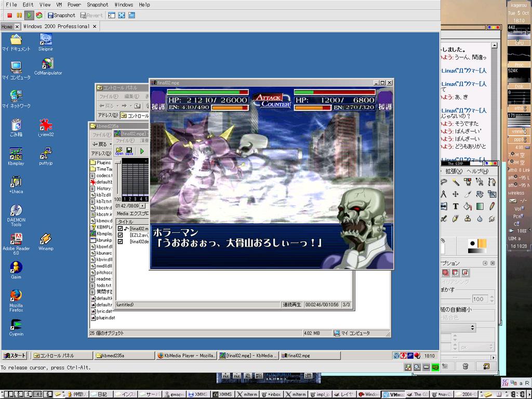Click the スタート button on Windows taskbar
The image size is (532, 399).
click(15, 355)
